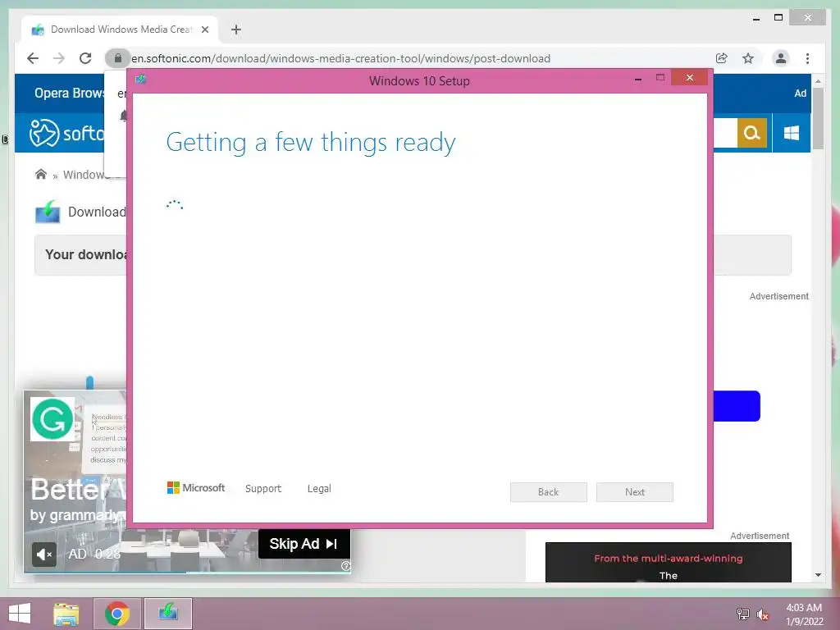Minimize the Windows 10 Setup window
Image resolution: width=840 pixels, height=630 pixels.
638,79
